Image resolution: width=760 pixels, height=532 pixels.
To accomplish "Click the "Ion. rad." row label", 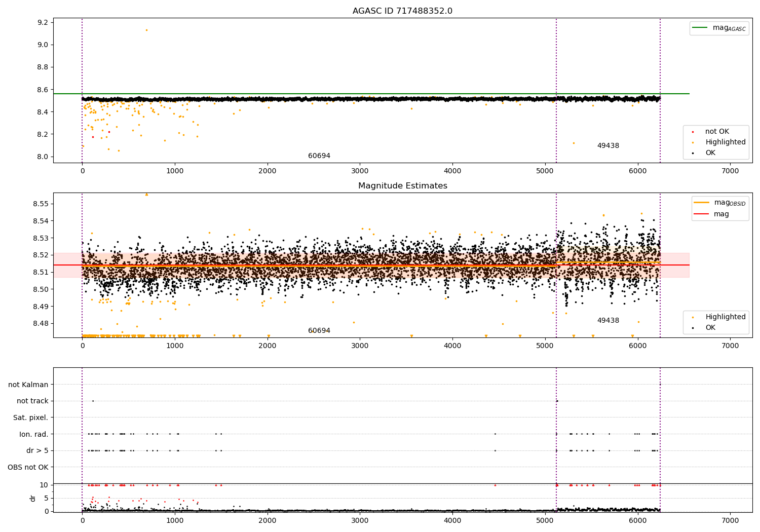I will click(34, 434).
